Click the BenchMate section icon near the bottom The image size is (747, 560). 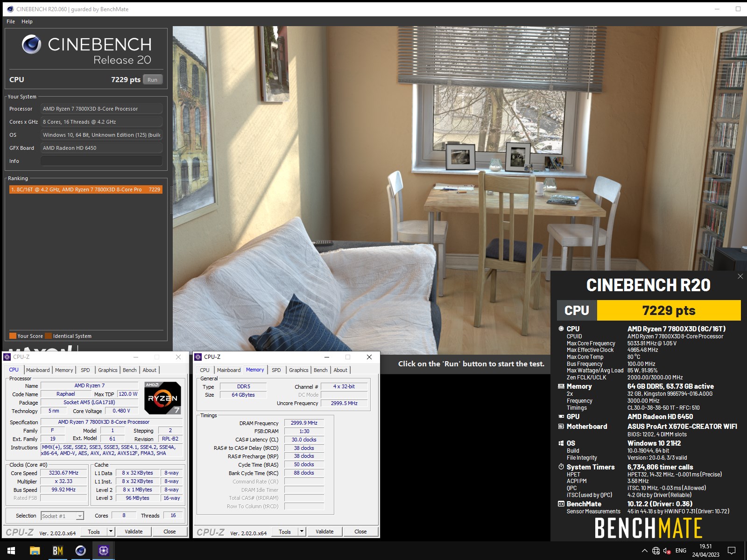click(x=561, y=504)
